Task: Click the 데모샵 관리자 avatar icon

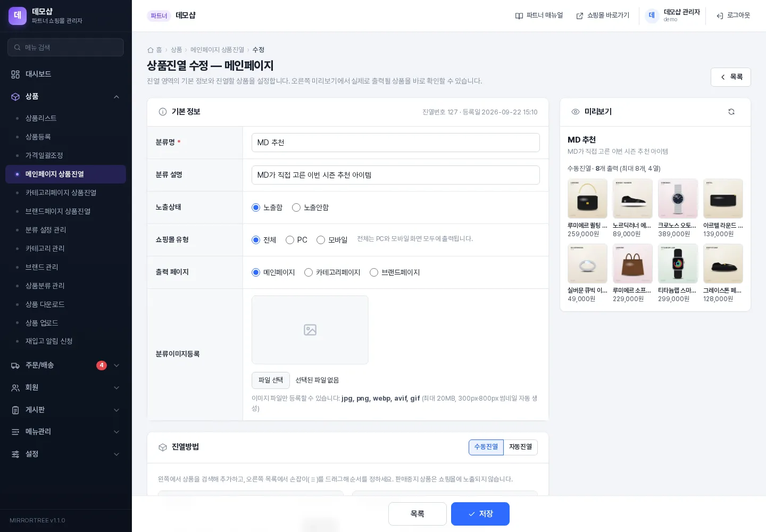Action: pos(652,16)
